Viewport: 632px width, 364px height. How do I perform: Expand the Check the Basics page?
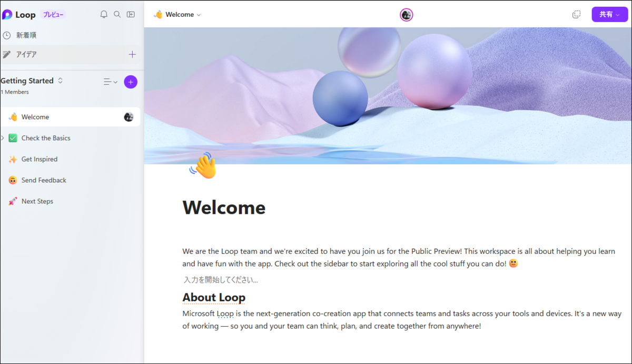(x=3, y=138)
